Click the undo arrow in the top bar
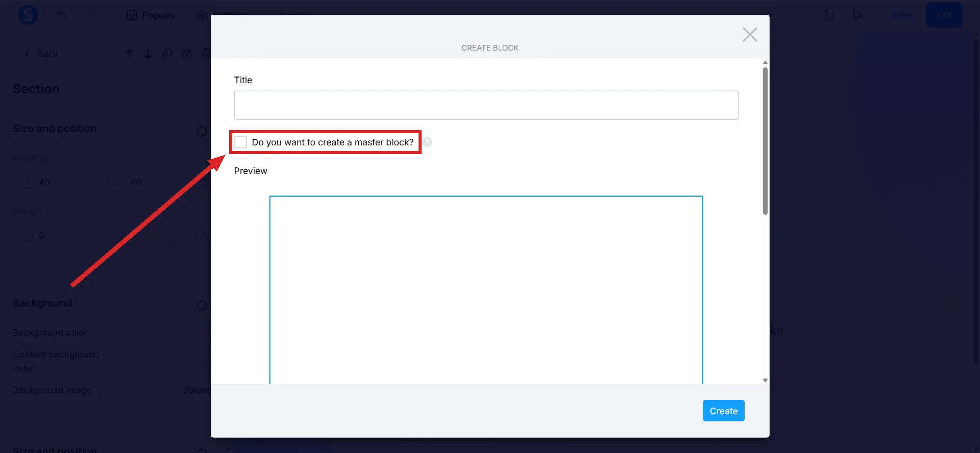Viewport: 980px width, 453px height. pyautogui.click(x=62, y=15)
